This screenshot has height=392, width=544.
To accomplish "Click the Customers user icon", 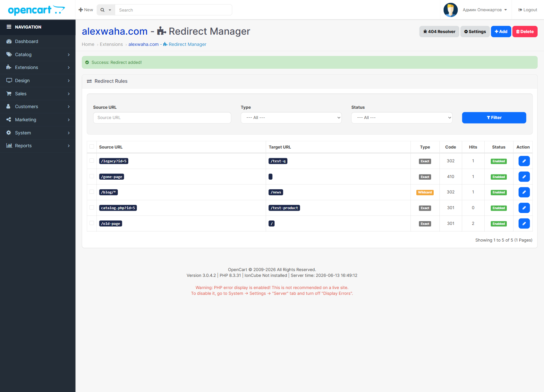I will pyautogui.click(x=9, y=107).
